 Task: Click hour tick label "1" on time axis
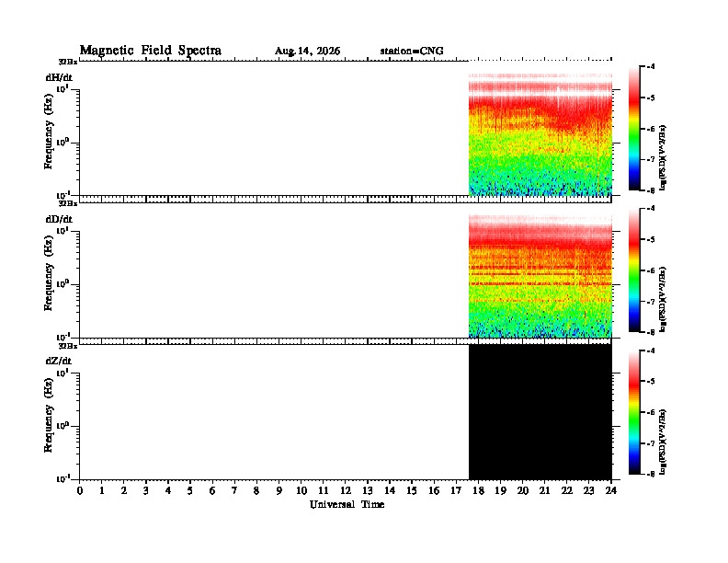102,491
